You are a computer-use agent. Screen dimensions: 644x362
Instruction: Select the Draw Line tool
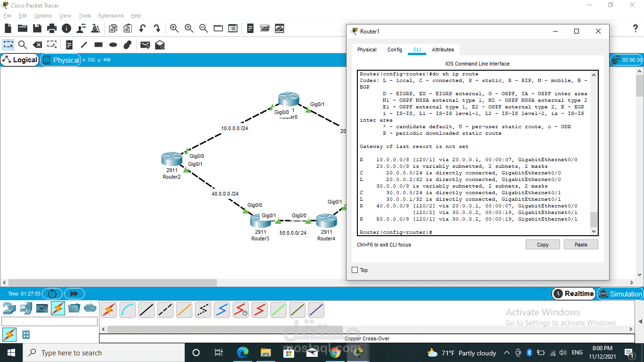coord(84,45)
